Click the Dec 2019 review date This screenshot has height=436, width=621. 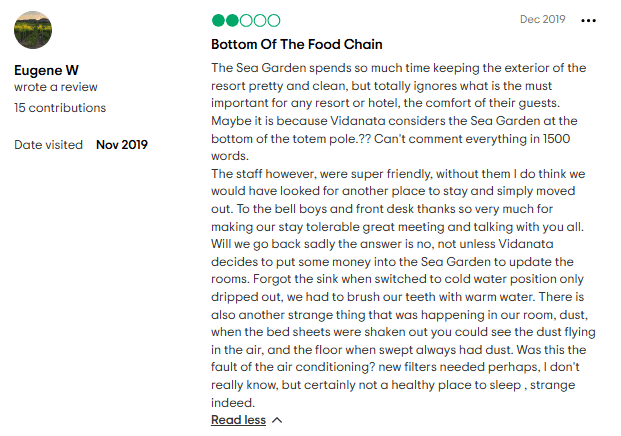[x=543, y=20]
